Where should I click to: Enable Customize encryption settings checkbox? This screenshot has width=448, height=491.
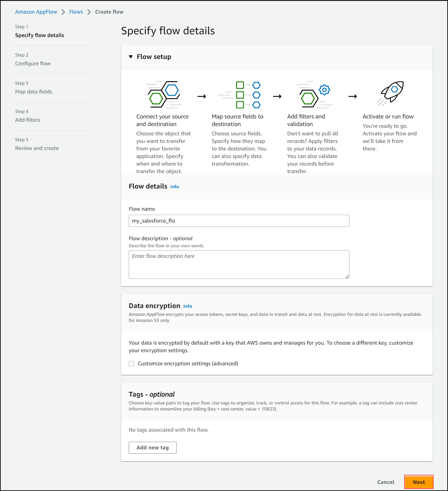pyautogui.click(x=131, y=364)
